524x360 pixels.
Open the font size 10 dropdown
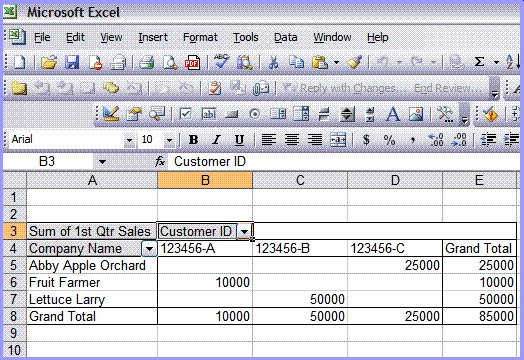(169, 140)
